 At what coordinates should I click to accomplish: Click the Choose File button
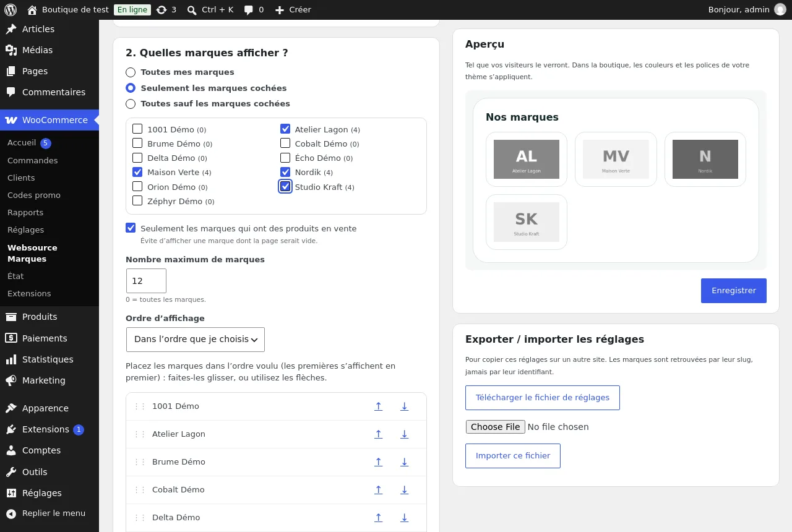(496, 427)
